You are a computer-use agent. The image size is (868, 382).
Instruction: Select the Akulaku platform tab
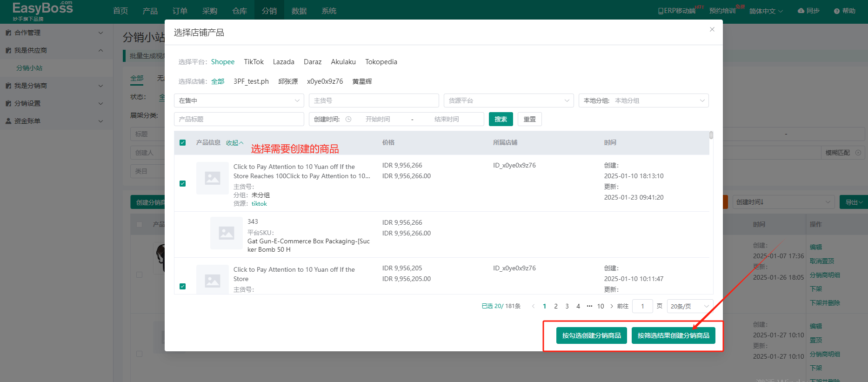click(x=343, y=62)
